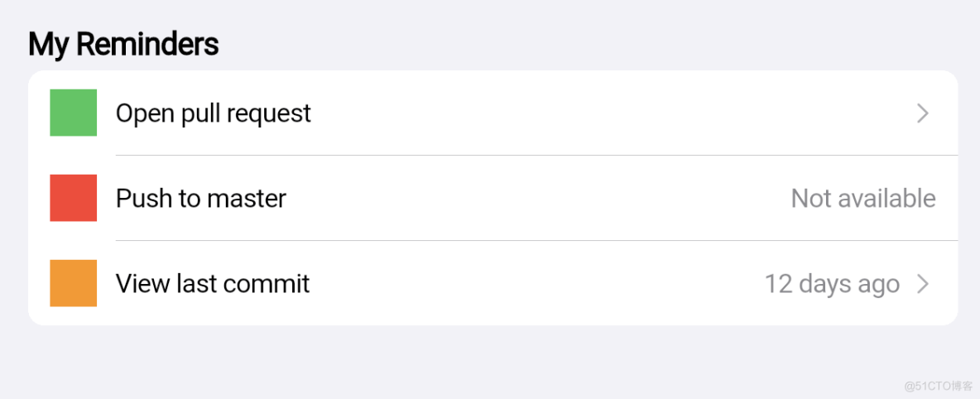This screenshot has height=399, width=980.
Task: Click blank middle of Open pull request row
Action: click(x=579, y=113)
